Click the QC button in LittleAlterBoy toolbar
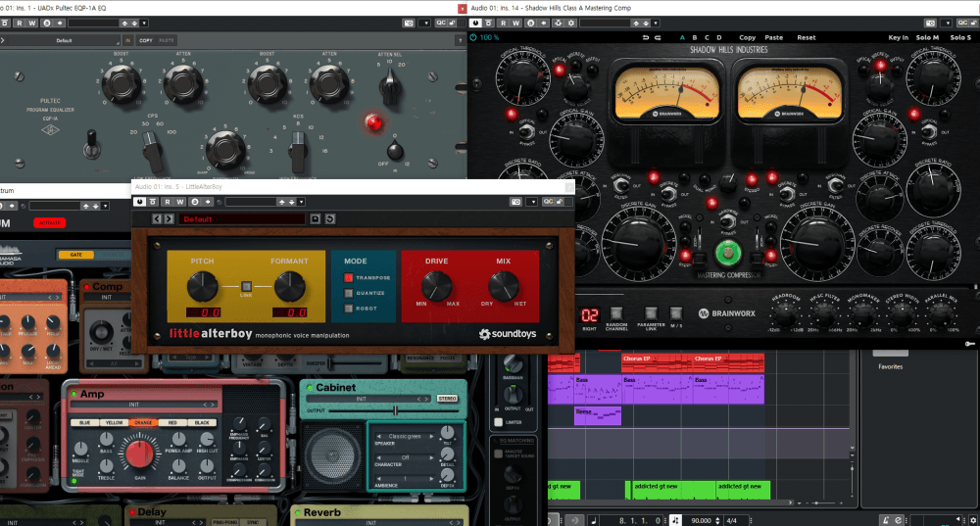This screenshot has height=526, width=980. pos(548,202)
